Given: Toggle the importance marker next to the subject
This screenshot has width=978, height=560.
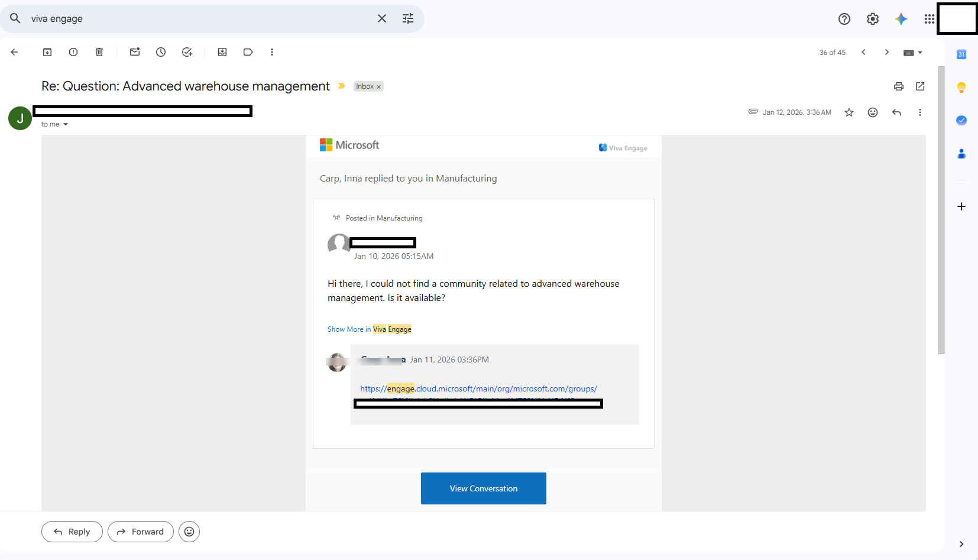Looking at the screenshot, I should 342,86.
